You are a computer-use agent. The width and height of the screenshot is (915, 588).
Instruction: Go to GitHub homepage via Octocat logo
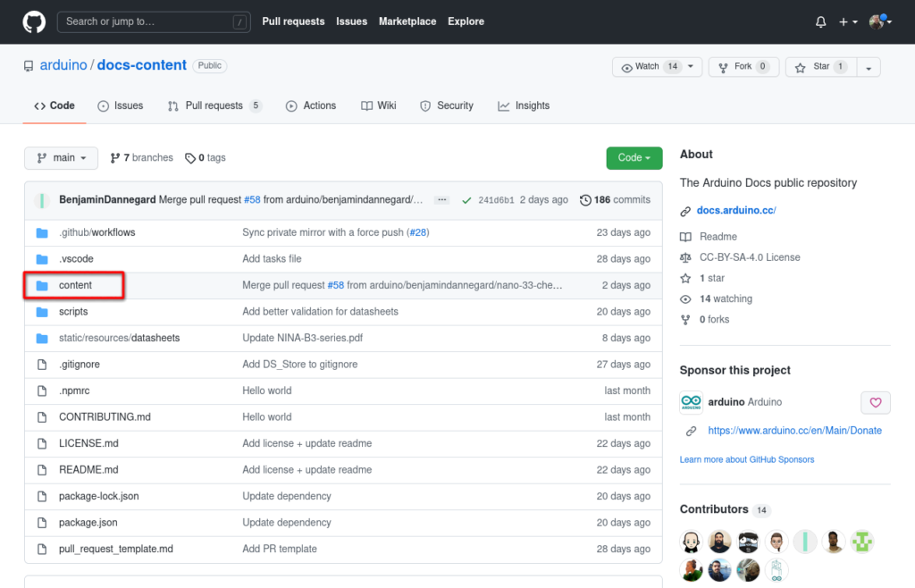tap(34, 22)
